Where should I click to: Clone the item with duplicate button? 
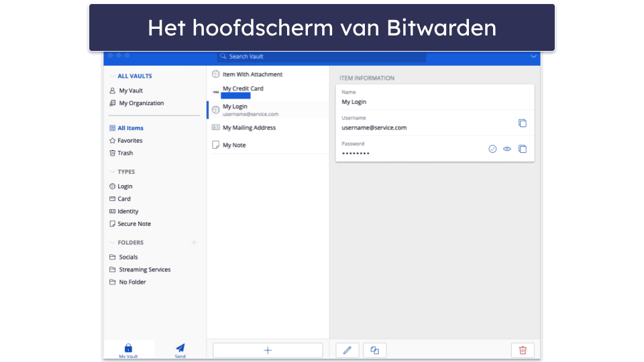pos(374,350)
